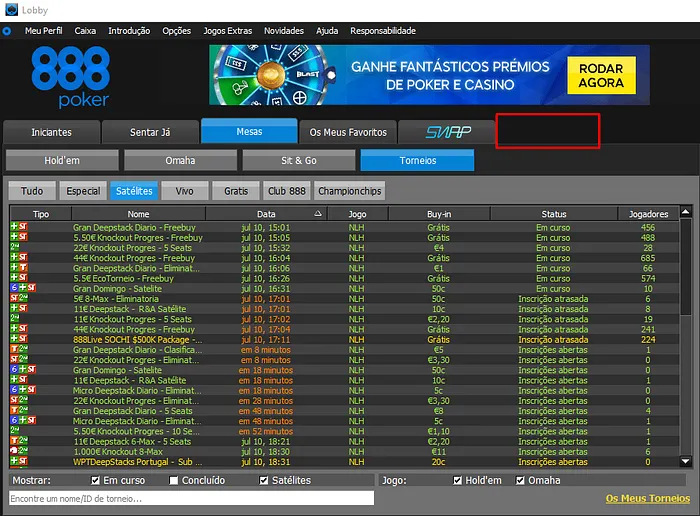Viewport: 700px width, 516px height.
Task: Click the blue circle icon beside Meu Perfil
Action: tap(7, 31)
